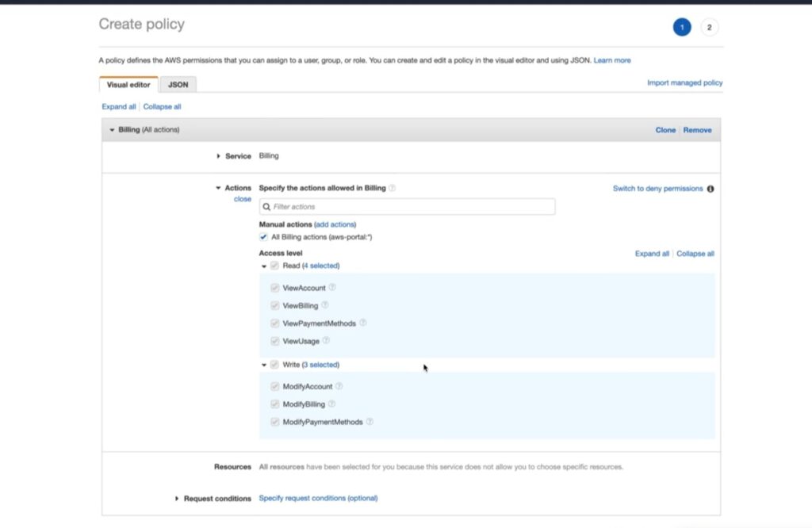
Task: Click the Billing service name value
Action: pyautogui.click(x=269, y=156)
